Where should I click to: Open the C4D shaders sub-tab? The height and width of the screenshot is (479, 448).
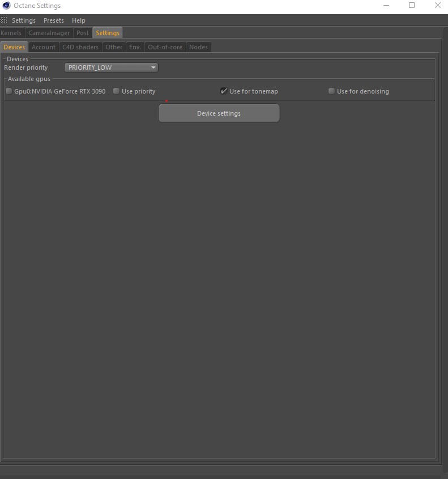coord(80,47)
